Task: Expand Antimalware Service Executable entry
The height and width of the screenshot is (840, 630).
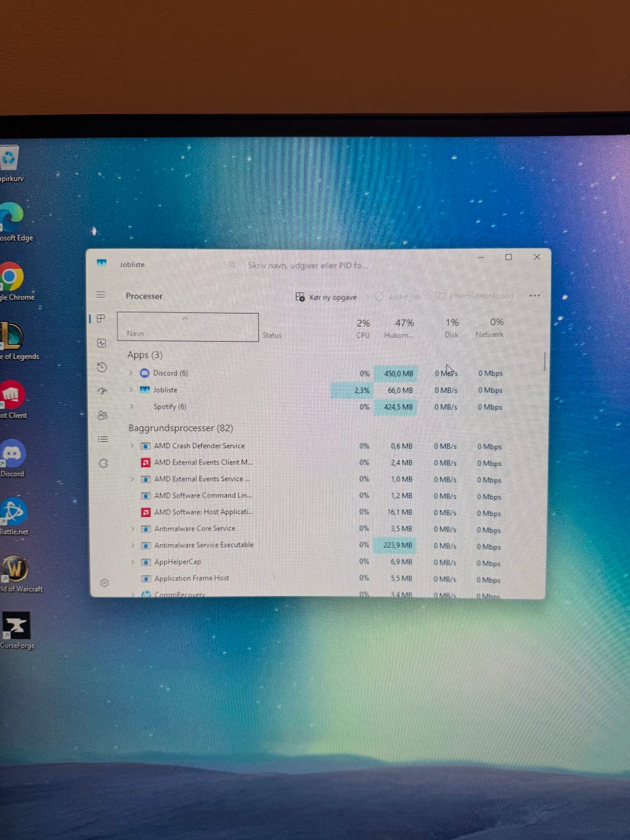Action: click(133, 545)
